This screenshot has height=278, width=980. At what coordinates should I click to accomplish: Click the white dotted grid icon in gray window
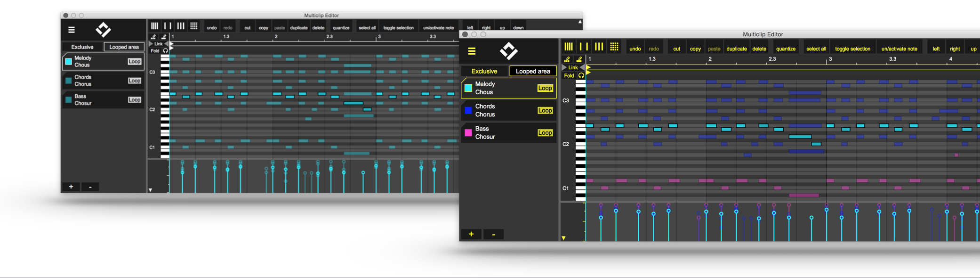(x=193, y=26)
